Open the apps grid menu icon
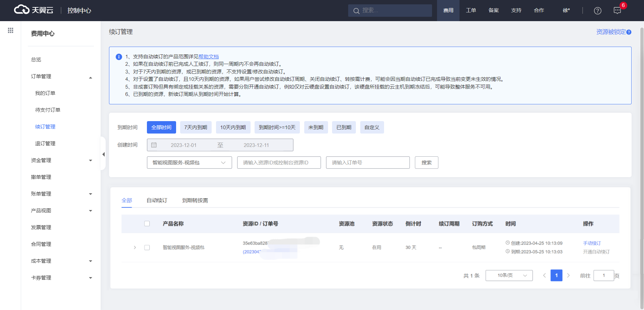 [x=10, y=31]
